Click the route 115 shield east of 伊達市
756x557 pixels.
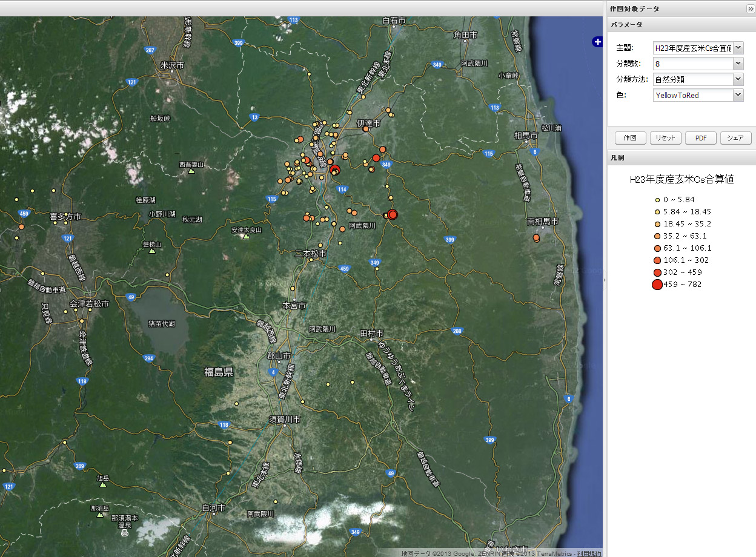point(488,154)
